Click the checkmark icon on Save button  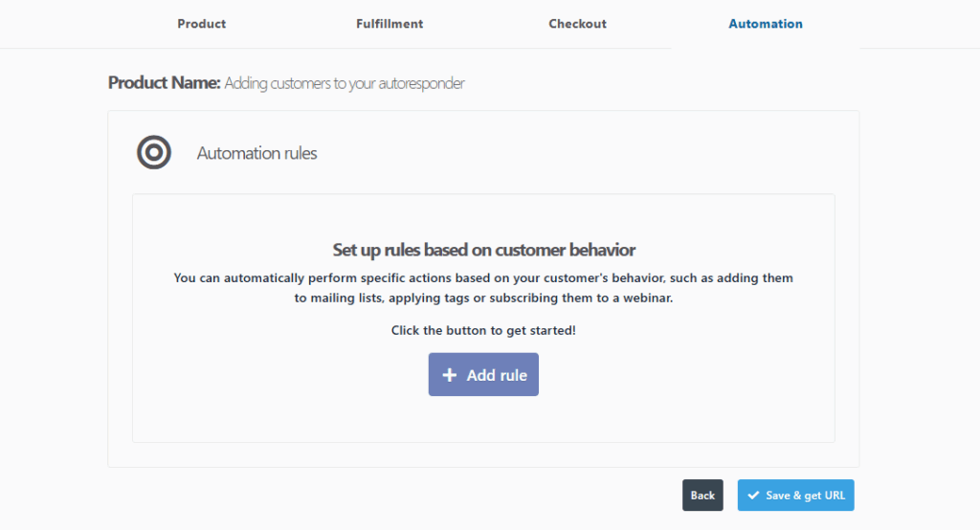(753, 496)
